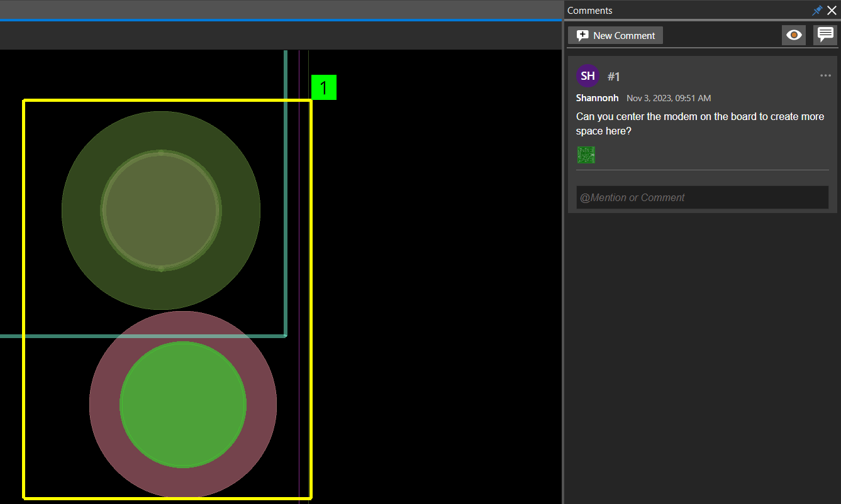Viewport: 841px width, 504px height.
Task: Focus the @Mention or Comment input field
Action: pos(703,197)
